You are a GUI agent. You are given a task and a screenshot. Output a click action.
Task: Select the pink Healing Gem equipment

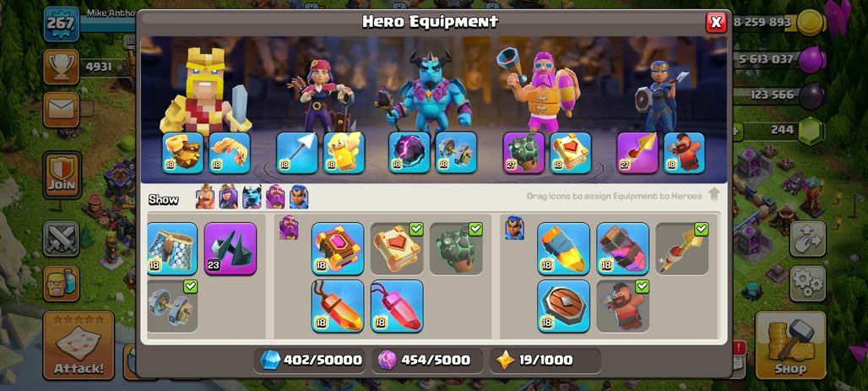(x=397, y=307)
